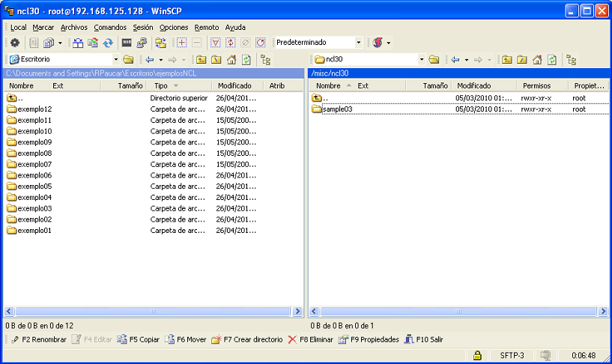Go to local home directory icon
This screenshot has height=364, width=612.
tap(231, 60)
